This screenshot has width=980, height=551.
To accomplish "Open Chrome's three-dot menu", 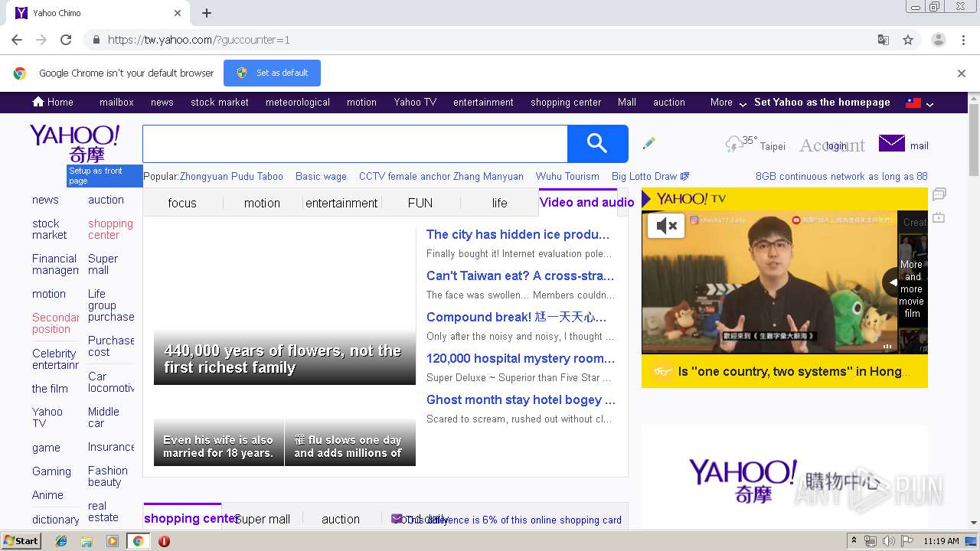I will [963, 40].
